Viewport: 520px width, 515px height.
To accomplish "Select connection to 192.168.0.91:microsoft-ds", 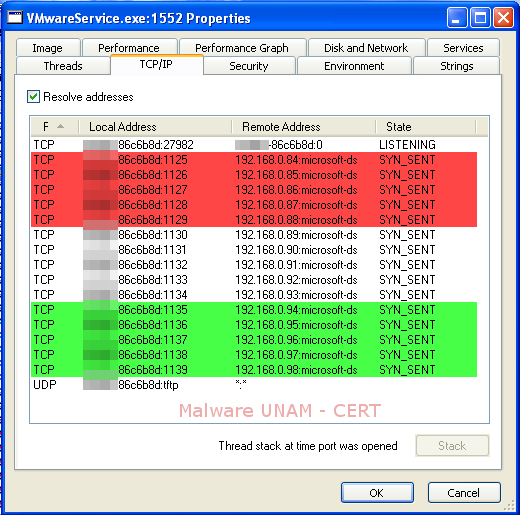I will point(254,265).
